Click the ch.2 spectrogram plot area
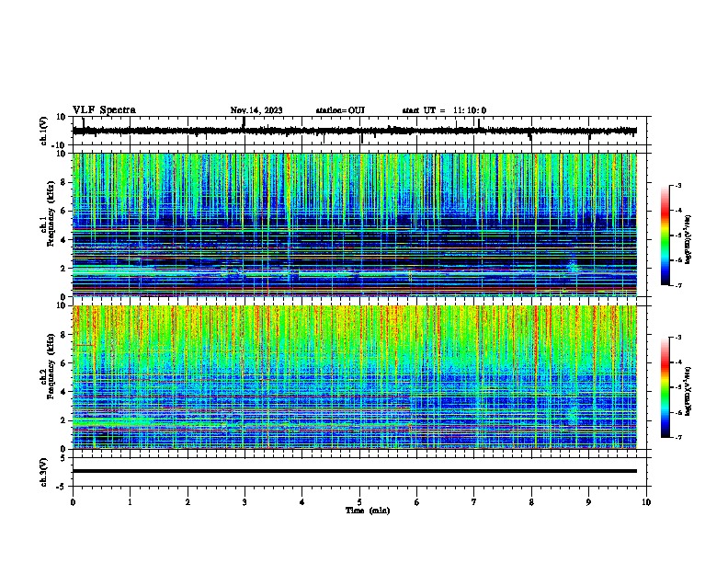This screenshot has width=728, height=563. click(354, 377)
